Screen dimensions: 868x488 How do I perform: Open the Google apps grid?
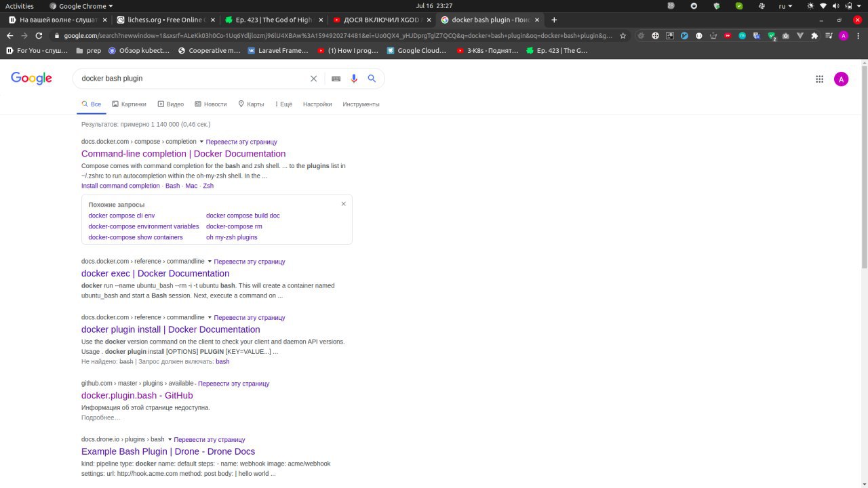point(819,79)
